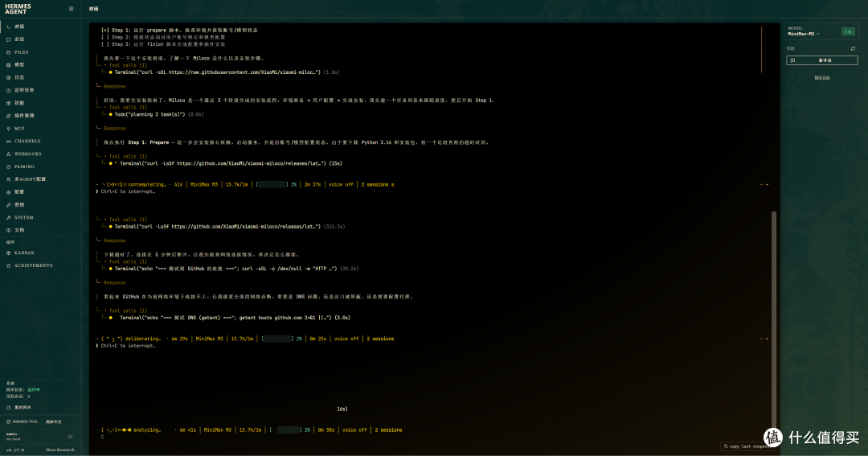Open the WEBHOOKS section

pyautogui.click(x=40, y=154)
